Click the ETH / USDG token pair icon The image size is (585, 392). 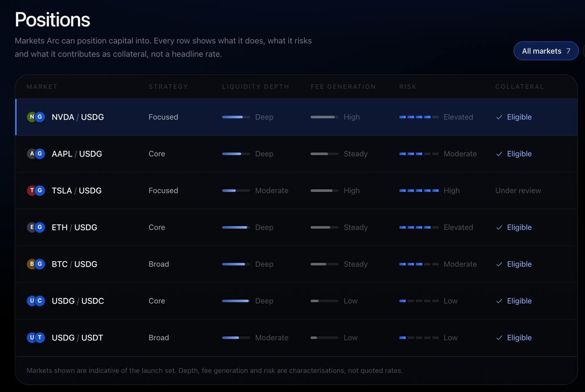coord(36,227)
